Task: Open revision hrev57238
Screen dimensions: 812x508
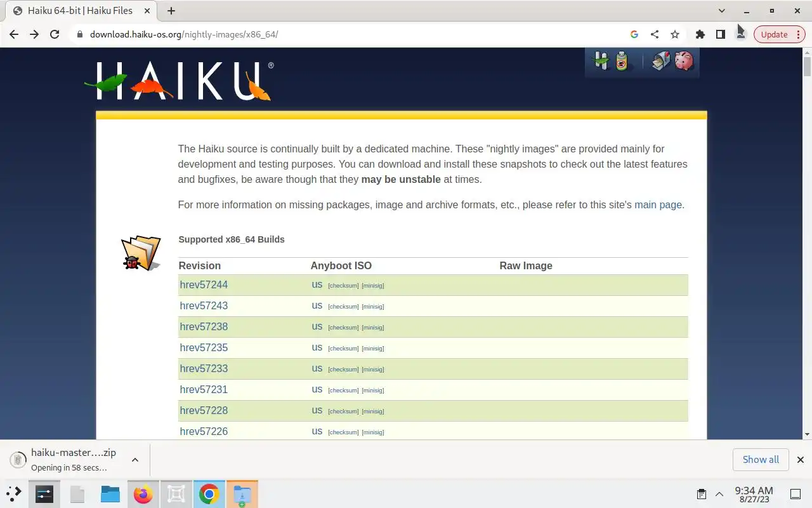Action: tap(204, 326)
